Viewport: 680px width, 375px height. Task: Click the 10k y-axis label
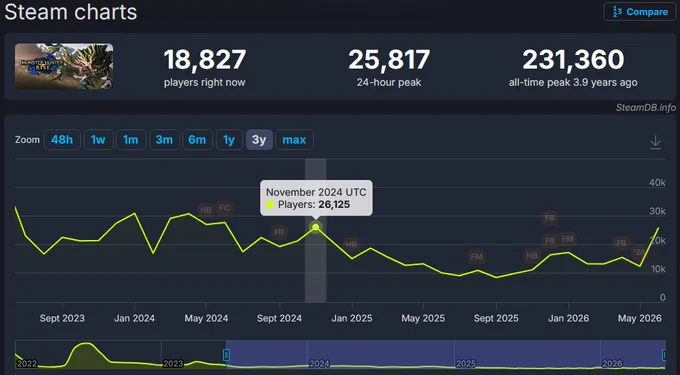tap(658, 269)
